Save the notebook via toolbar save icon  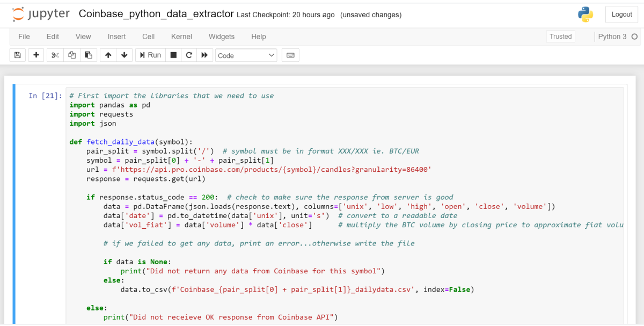click(x=17, y=55)
